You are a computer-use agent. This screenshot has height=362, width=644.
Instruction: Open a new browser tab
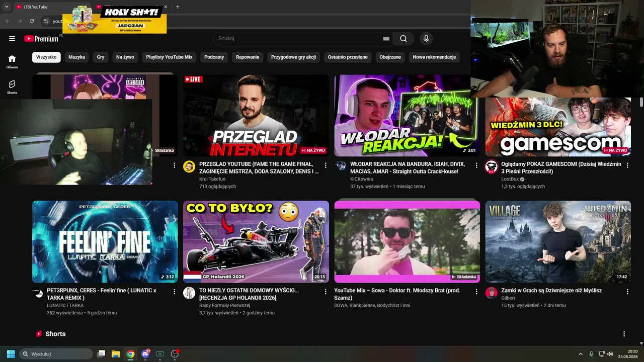pyautogui.click(x=178, y=7)
